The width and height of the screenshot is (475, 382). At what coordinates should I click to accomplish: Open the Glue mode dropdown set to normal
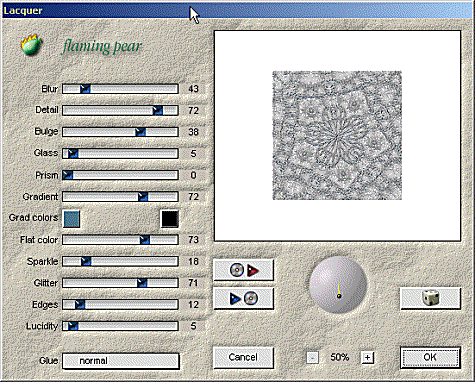(121, 361)
